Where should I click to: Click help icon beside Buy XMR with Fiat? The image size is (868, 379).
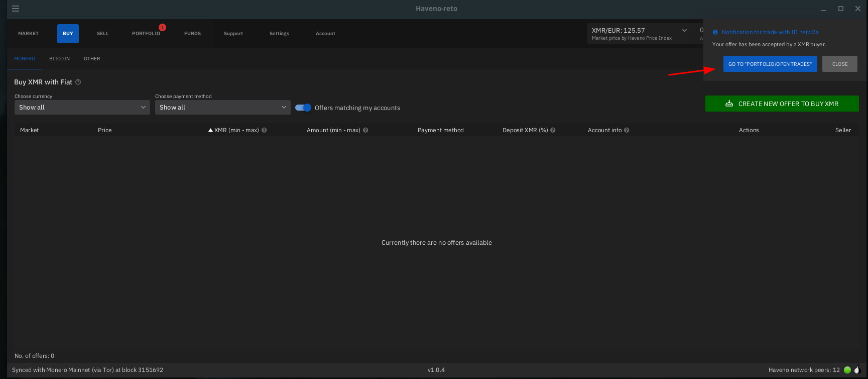coord(78,82)
